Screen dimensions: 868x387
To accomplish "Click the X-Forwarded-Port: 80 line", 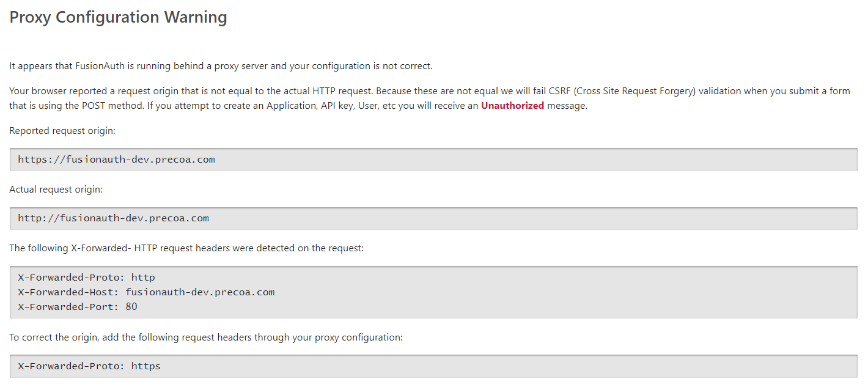I will coord(78,307).
